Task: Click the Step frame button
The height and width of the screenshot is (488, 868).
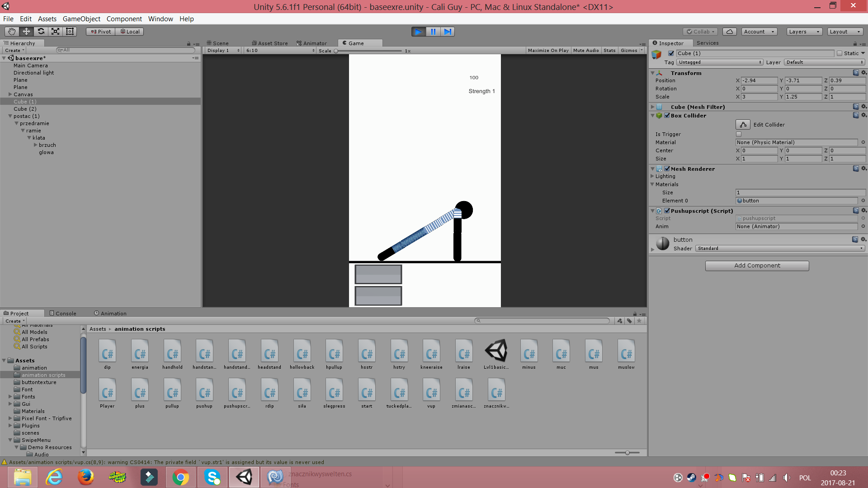Action: 448,32
